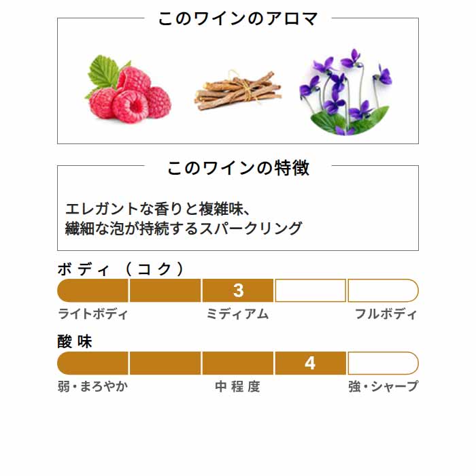Click the violet flowers aroma image
Screen dimensions: 476x476
345,92
